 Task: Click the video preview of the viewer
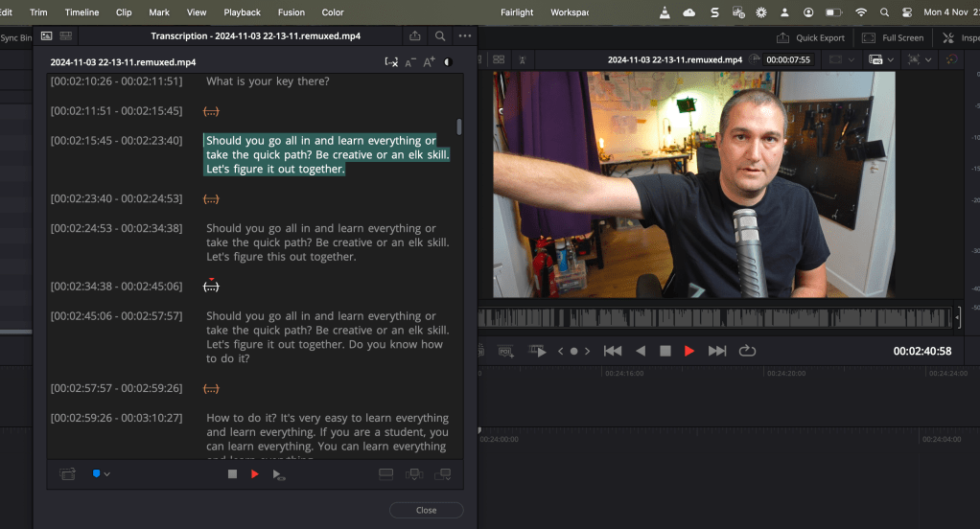[693, 184]
